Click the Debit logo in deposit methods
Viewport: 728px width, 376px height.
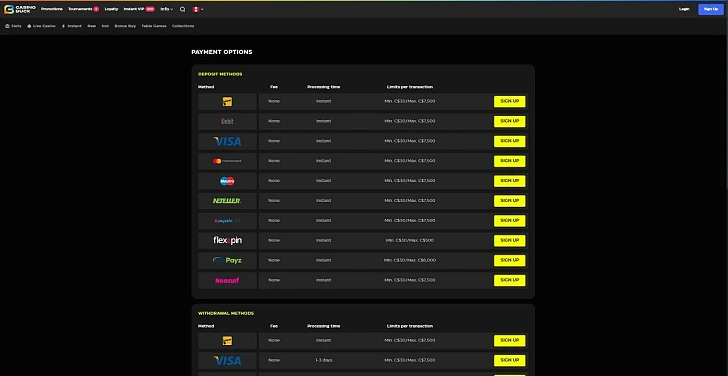227,121
